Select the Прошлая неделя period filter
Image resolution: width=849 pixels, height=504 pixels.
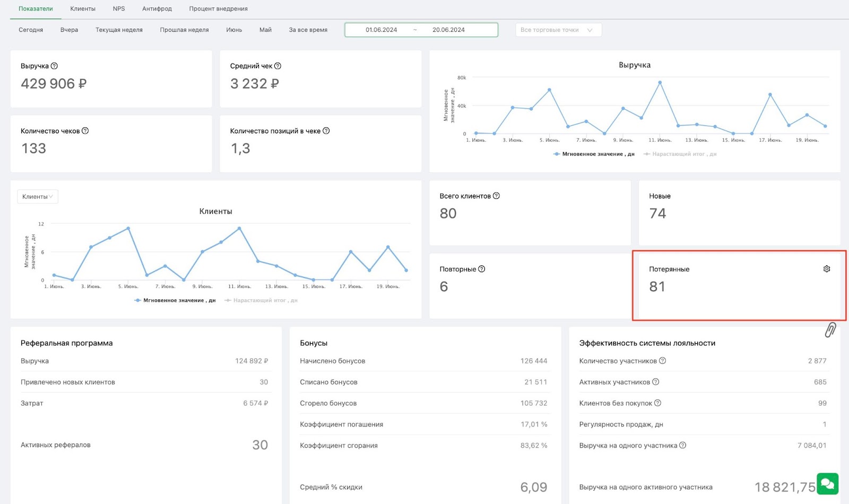click(184, 30)
